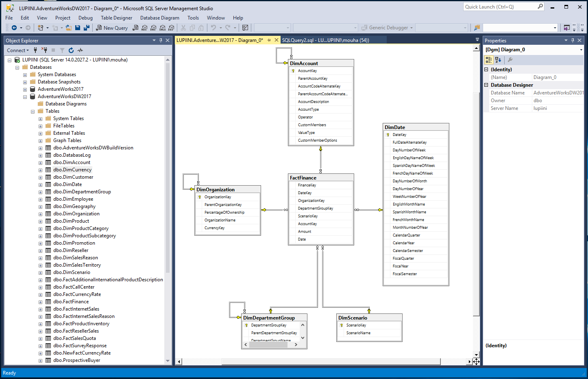Click the Visual Studio window icon in toolbar

point(567,28)
